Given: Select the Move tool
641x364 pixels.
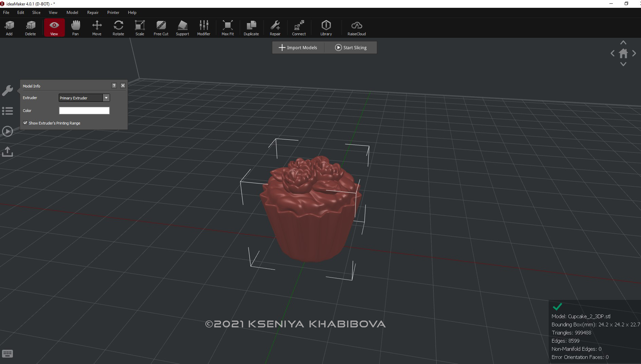Looking at the screenshot, I should coord(97,27).
